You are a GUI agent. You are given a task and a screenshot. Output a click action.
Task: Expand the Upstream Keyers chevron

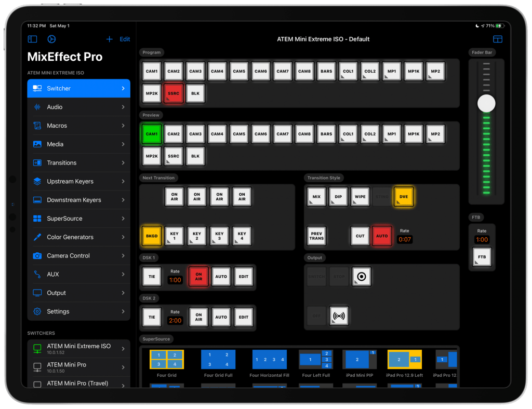pos(123,181)
